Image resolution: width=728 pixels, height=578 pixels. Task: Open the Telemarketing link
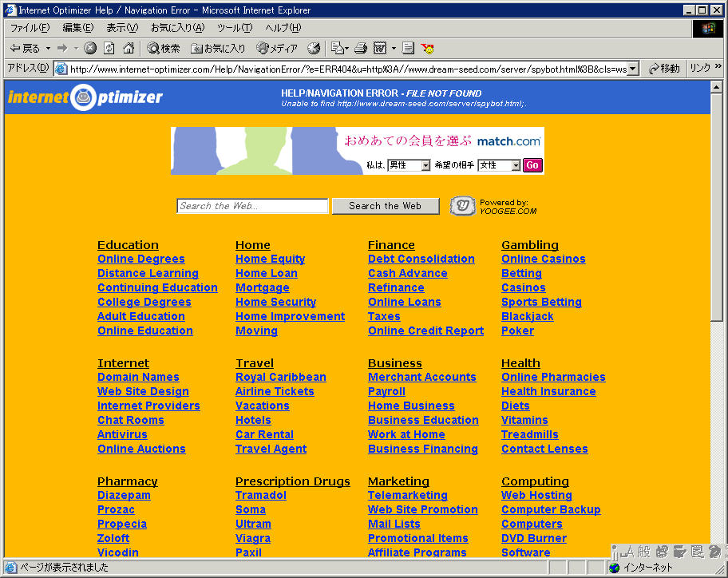[408, 495]
